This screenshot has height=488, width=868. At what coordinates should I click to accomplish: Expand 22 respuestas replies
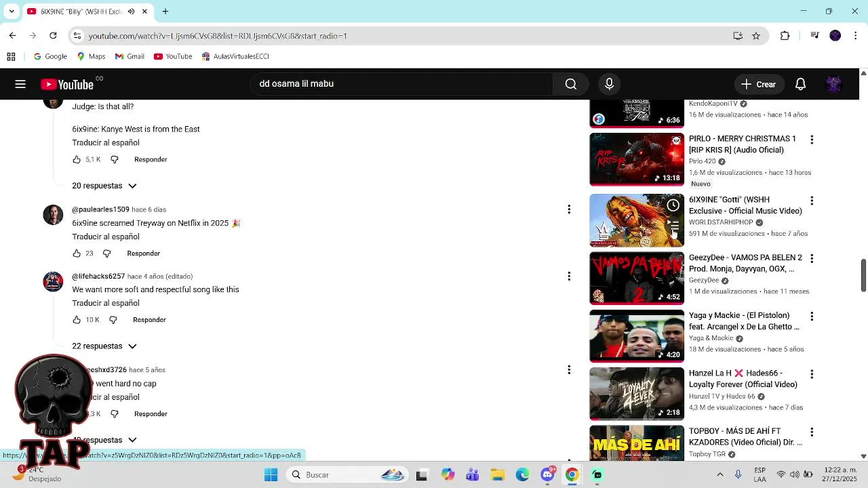[104, 346]
